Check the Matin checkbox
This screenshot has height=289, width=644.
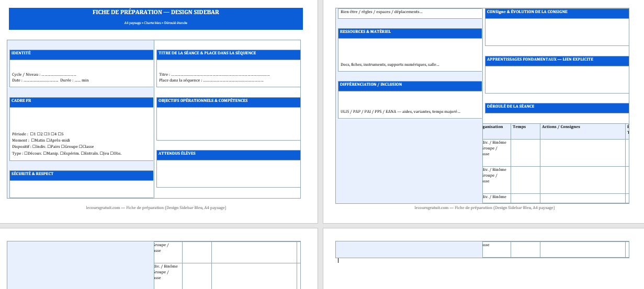pyautogui.click(x=33, y=141)
